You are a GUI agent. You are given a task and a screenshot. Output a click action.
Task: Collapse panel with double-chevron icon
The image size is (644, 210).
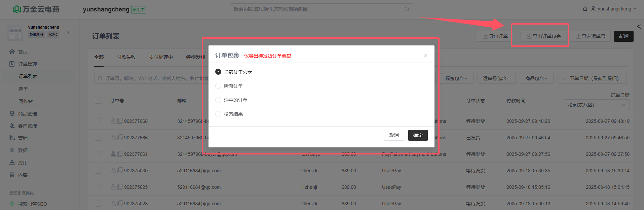[639, 27]
